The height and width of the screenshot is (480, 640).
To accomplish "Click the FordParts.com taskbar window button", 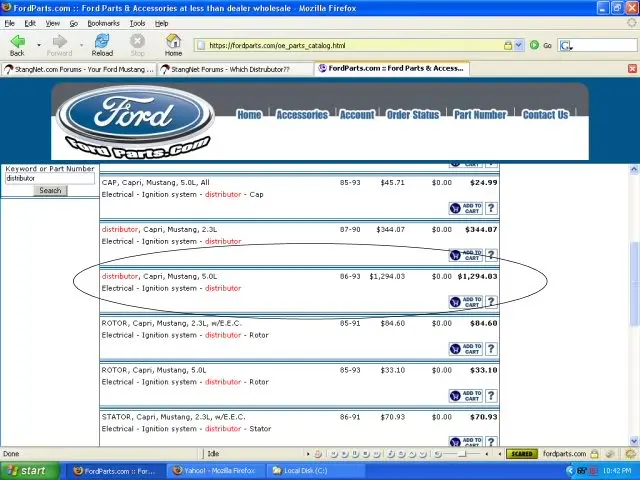I will pyautogui.click(x=114, y=471).
